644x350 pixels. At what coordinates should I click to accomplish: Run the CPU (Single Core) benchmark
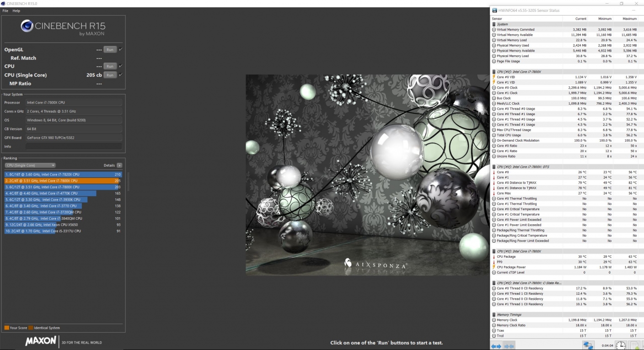point(110,75)
